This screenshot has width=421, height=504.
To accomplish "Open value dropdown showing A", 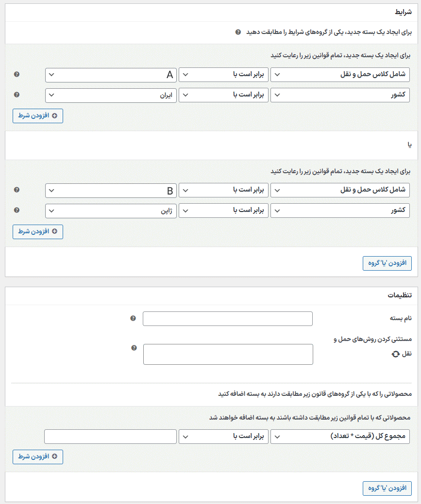I will [x=111, y=75].
